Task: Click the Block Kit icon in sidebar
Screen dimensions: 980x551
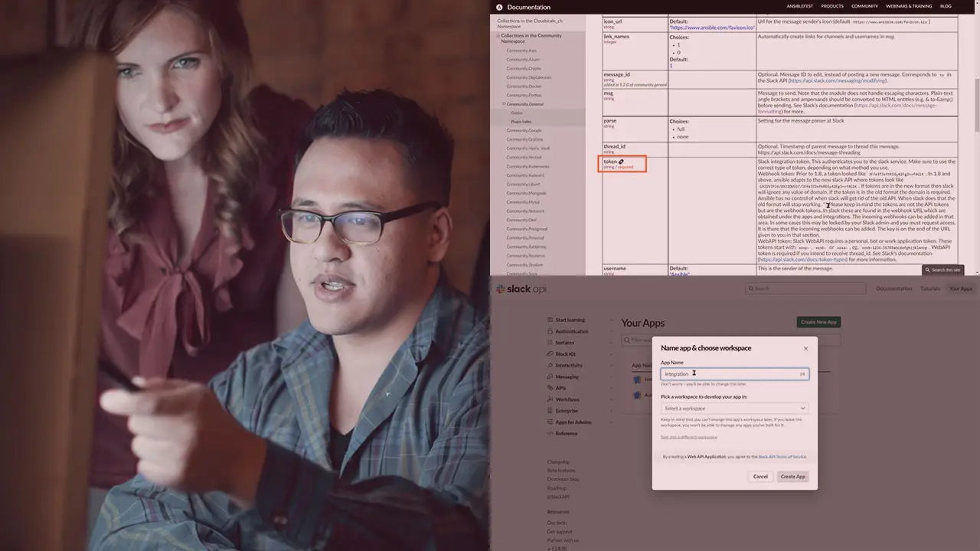Action: (x=550, y=354)
